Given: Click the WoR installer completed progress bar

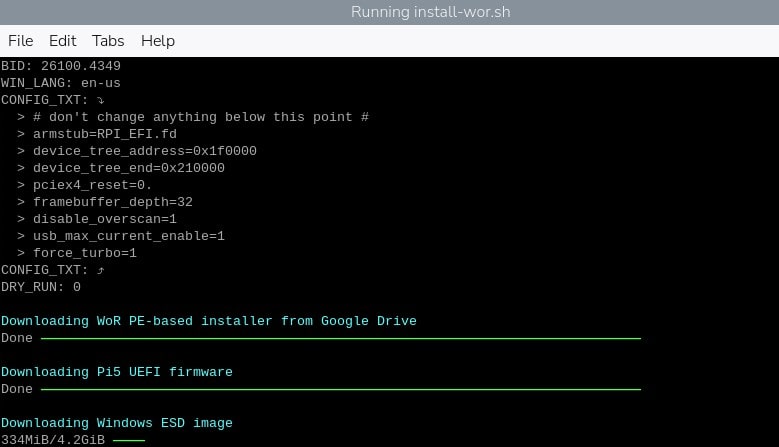Looking at the screenshot, I should [340, 339].
